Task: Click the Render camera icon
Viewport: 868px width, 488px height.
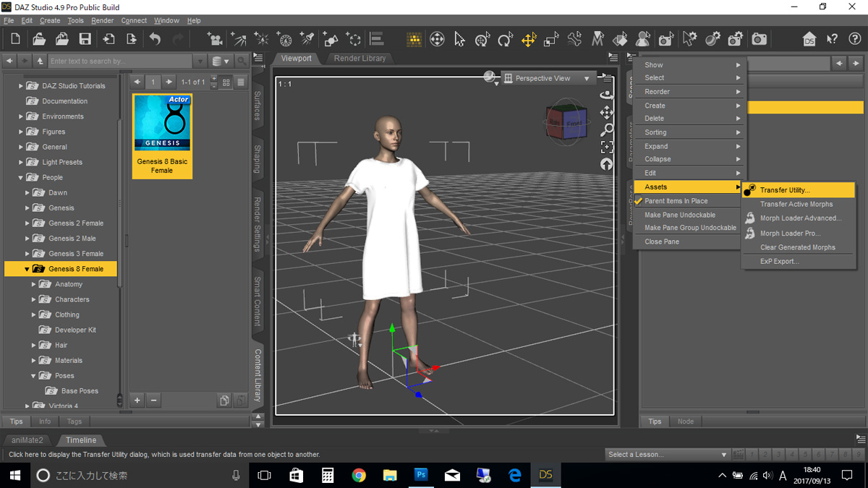Action: [759, 39]
